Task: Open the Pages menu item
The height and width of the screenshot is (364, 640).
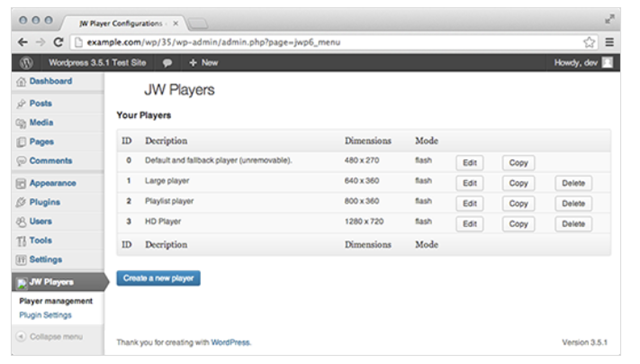Action: coord(42,142)
